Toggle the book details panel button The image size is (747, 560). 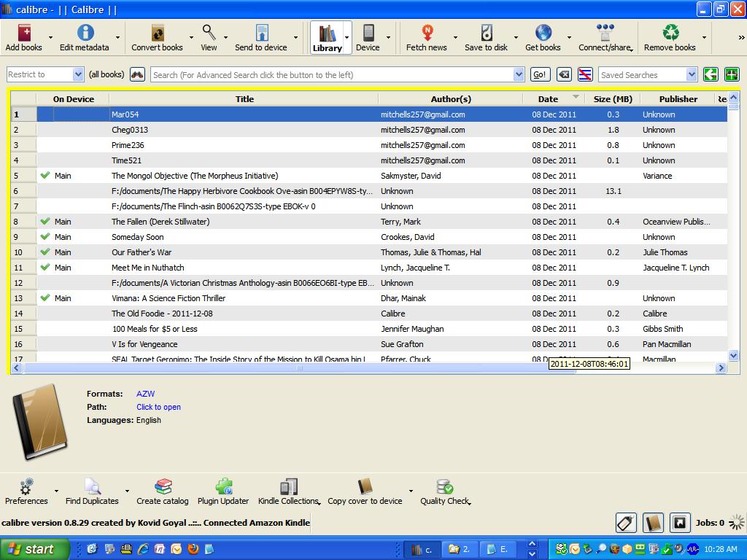coord(653,522)
